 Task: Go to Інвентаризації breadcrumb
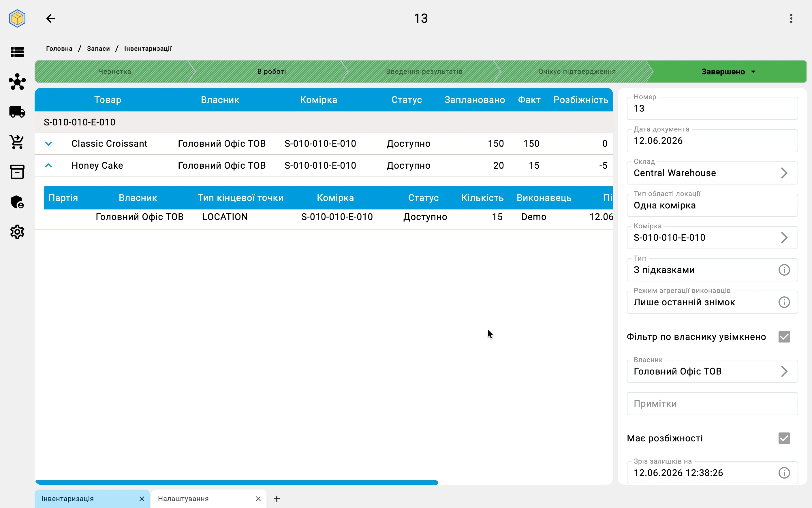coord(148,48)
